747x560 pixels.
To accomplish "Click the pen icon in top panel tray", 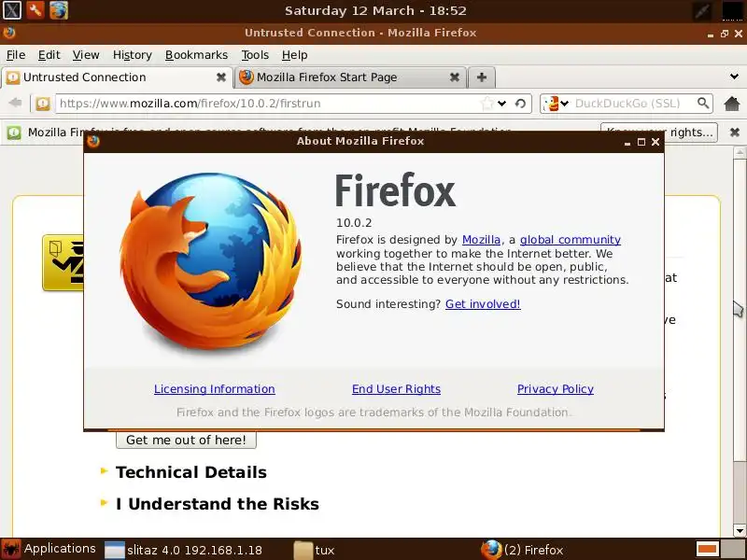I will [x=702, y=11].
